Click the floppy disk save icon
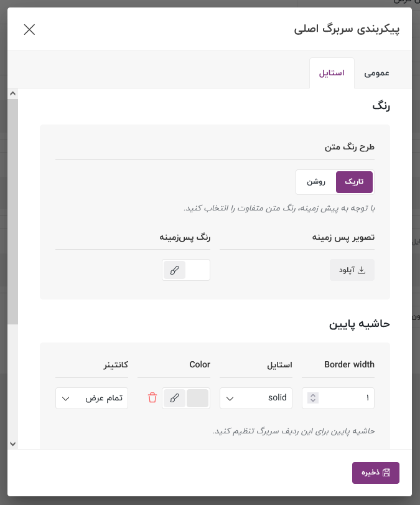Image resolution: width=420 pixels, height=505 pixels. point(386,473)
